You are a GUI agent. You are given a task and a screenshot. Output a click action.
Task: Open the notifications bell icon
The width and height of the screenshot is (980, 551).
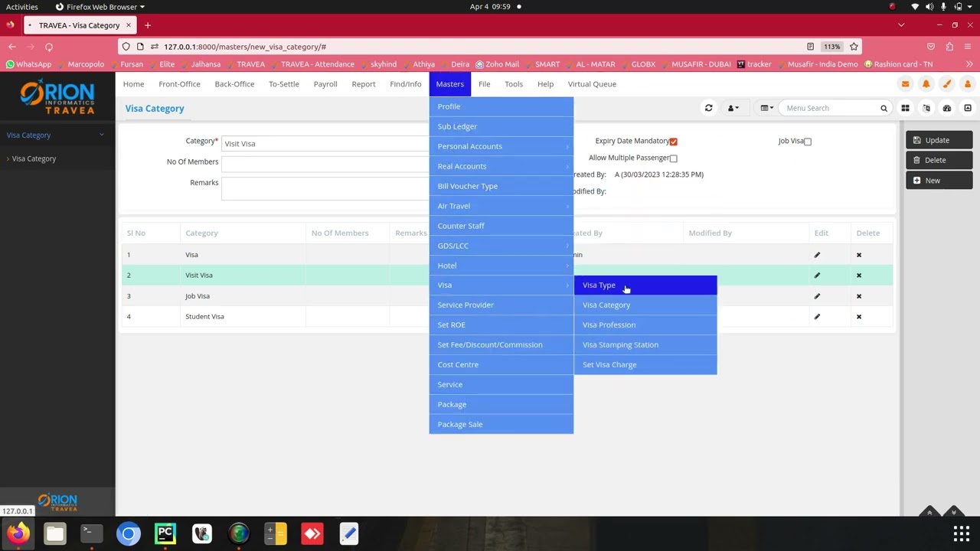click(926, 84)
